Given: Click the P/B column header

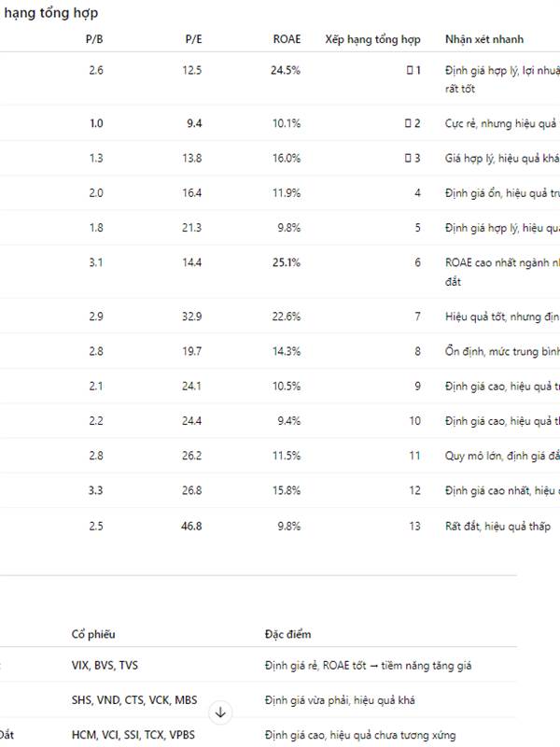Looking at the screenshot, I should coord(93,39).
